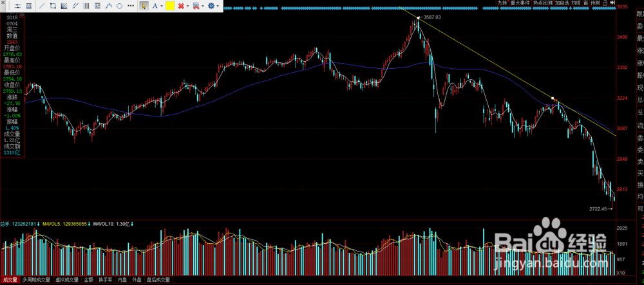Select the text note annotation tool
Viewport: 644px width, 285px height.
pos(97,6)
